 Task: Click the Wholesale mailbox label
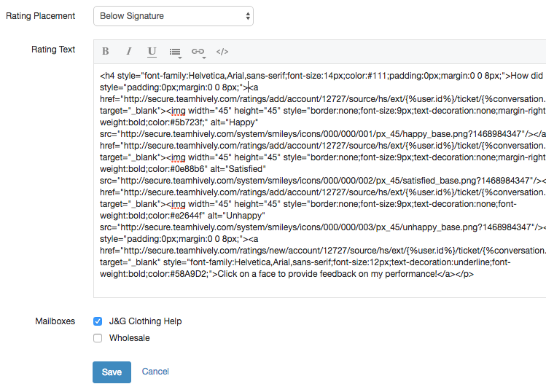click(x=129, y=338)
